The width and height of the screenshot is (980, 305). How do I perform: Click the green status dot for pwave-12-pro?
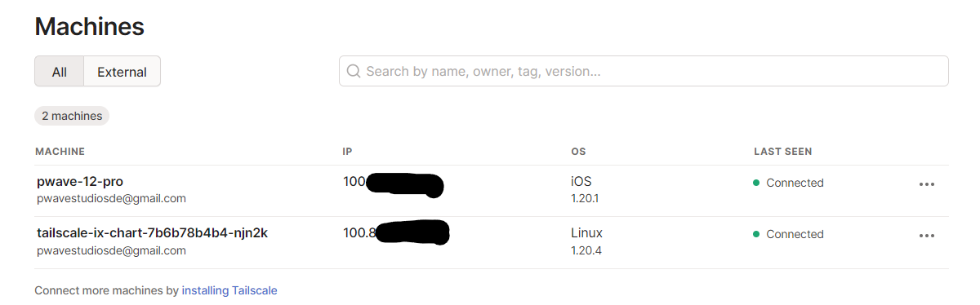click(756, 183)
